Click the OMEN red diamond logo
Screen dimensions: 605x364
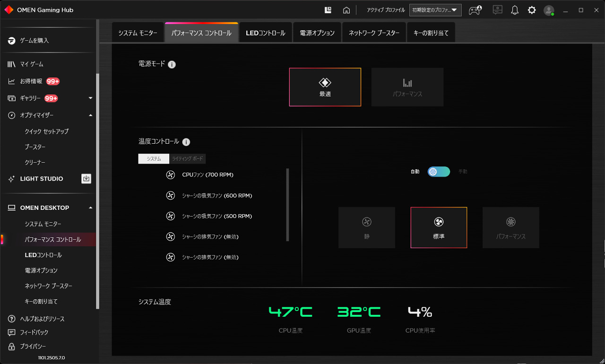coord(9,10)
